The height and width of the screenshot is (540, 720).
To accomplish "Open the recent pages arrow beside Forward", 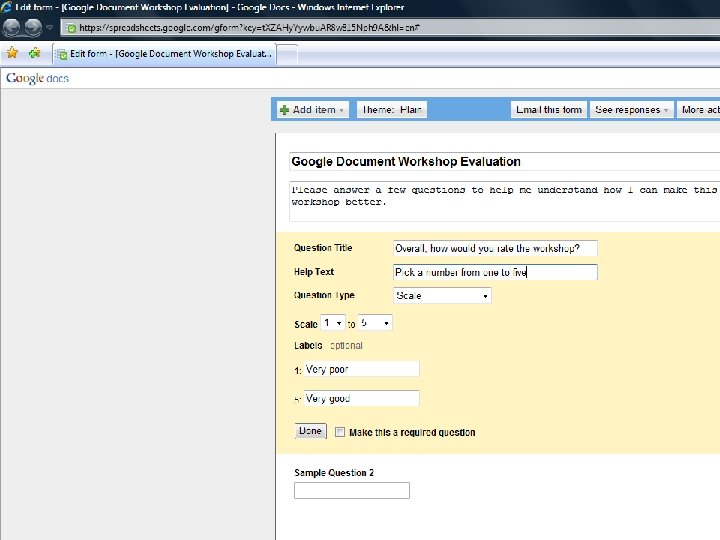I will pyautogui.click(x=50, y=28).
